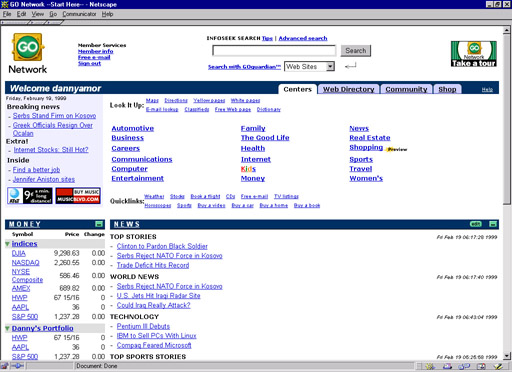Click the Help link in welcome bar
This screenshot has width=512, height=372.
(x=487, y=90)
